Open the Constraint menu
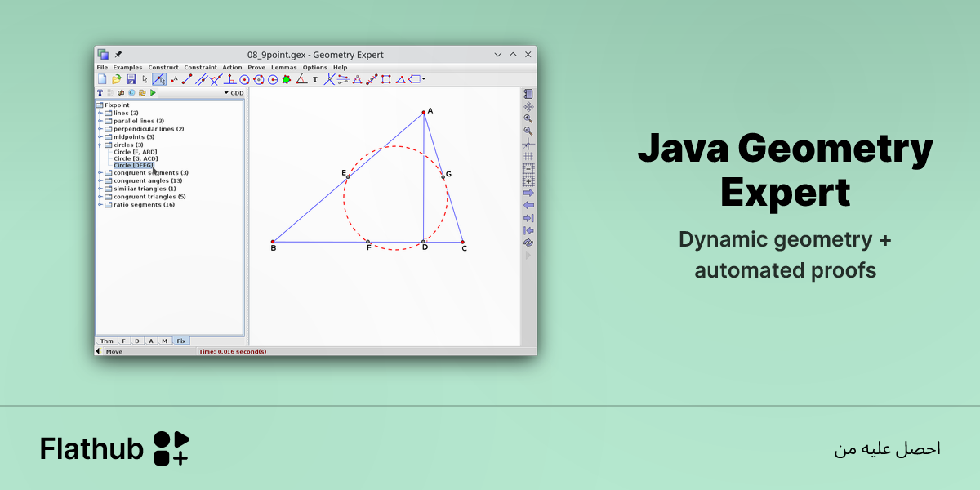The image size is (980, 490). click(x=201, y=67)
